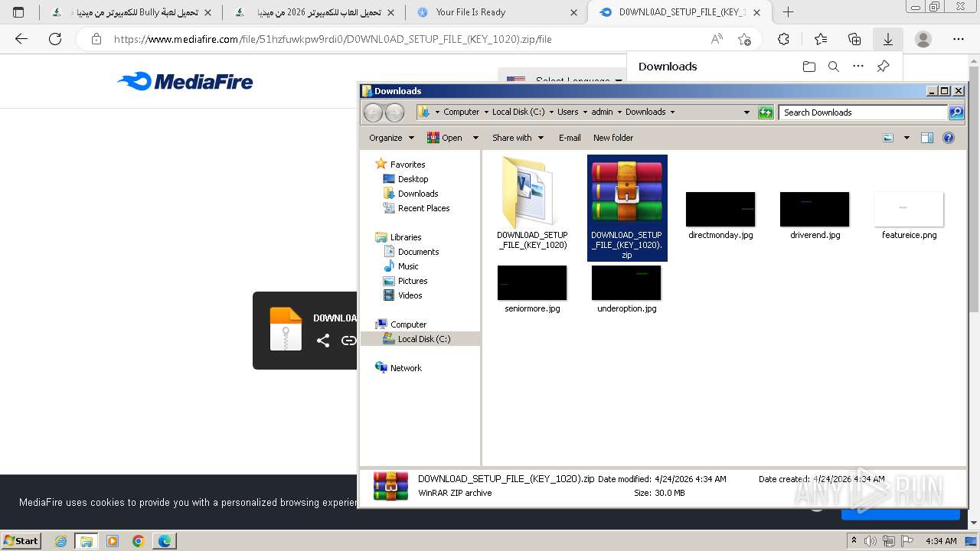Viewport: 980px width, 551px height.
Task: Reload the MediaFire page
Action: [x=55, y=39]
